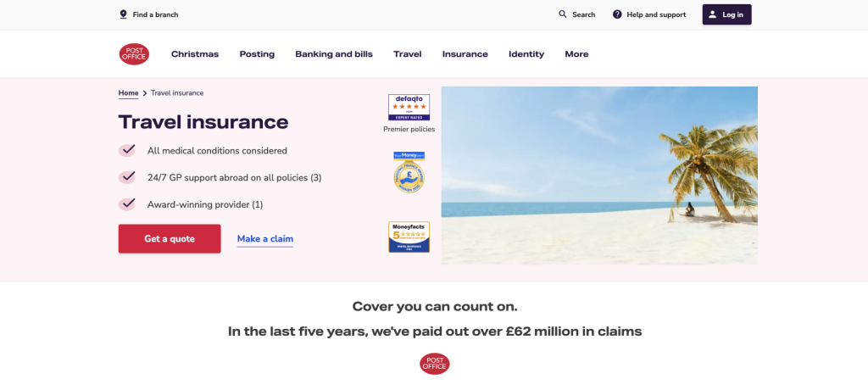Click the Post Office logo in header
Screen dimensions: 868x390
(x=134, y=54)
